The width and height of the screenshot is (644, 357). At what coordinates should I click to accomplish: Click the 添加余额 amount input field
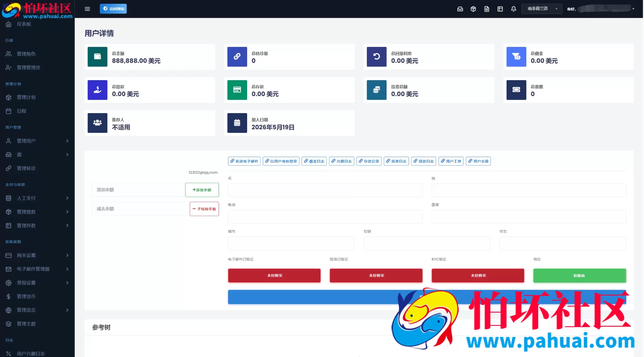click(x=139, y=190)
